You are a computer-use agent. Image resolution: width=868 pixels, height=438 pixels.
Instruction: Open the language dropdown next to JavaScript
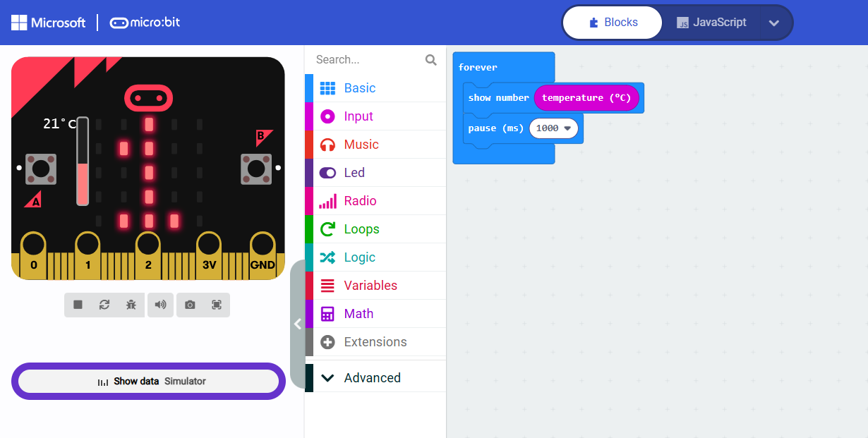tap(774, 23)
